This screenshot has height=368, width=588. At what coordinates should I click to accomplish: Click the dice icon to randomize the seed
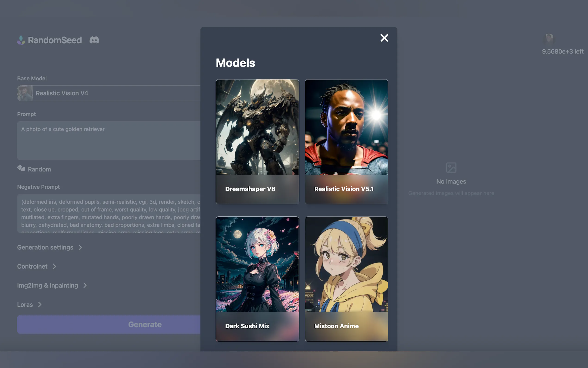21,168
